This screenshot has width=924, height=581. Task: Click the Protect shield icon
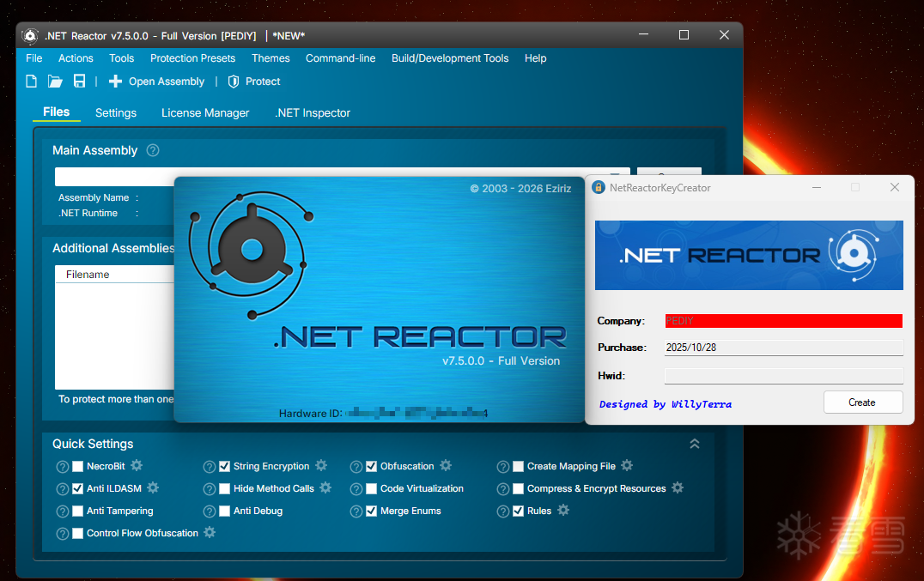tap(233, 81)
